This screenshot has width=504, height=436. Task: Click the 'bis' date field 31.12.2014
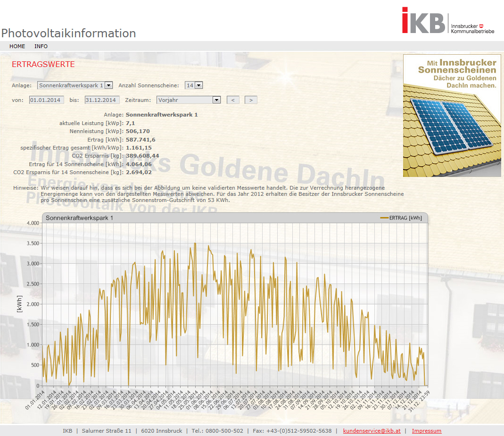(x=102, y=100)
